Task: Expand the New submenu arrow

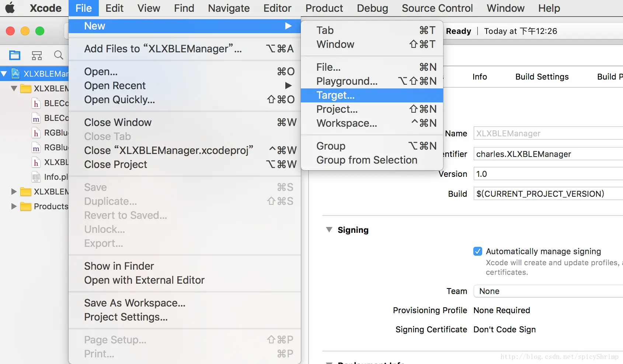Action: pyautogui.click(x=288, y=26)
